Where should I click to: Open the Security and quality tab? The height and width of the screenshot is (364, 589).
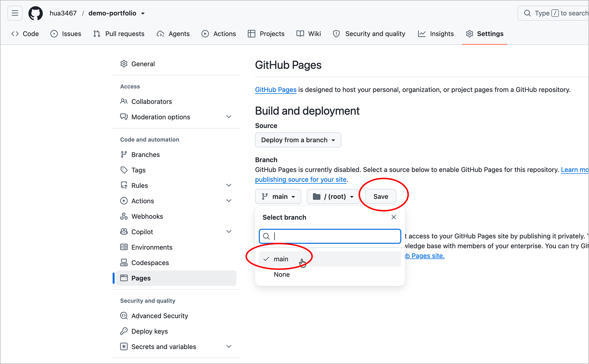[x=369, y=34]
